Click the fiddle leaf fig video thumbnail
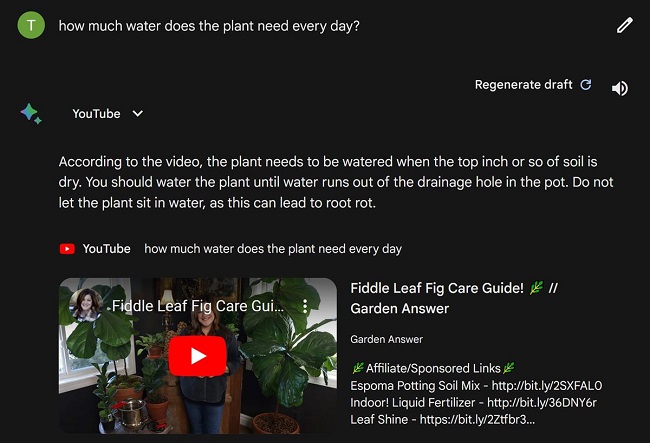 pos(198,356)
